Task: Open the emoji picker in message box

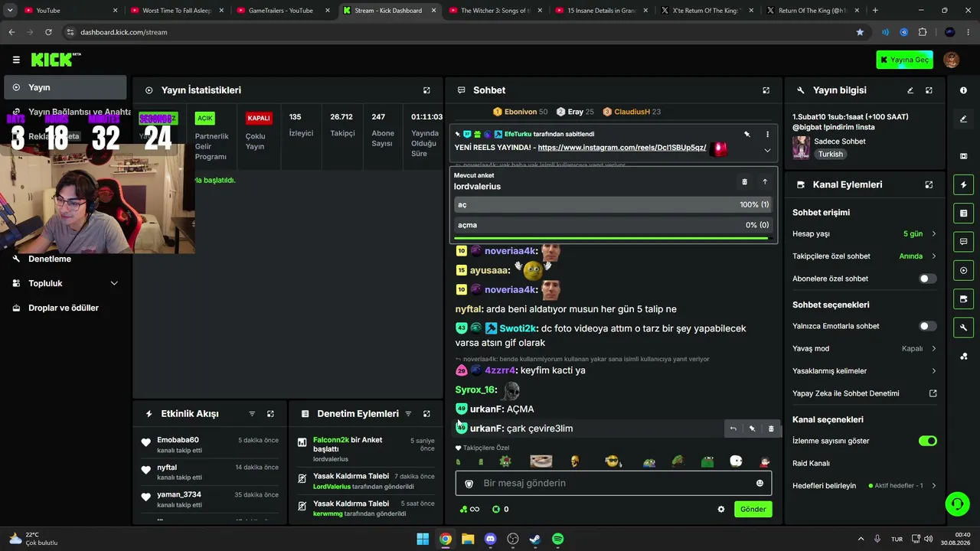Action: [759, 483]
